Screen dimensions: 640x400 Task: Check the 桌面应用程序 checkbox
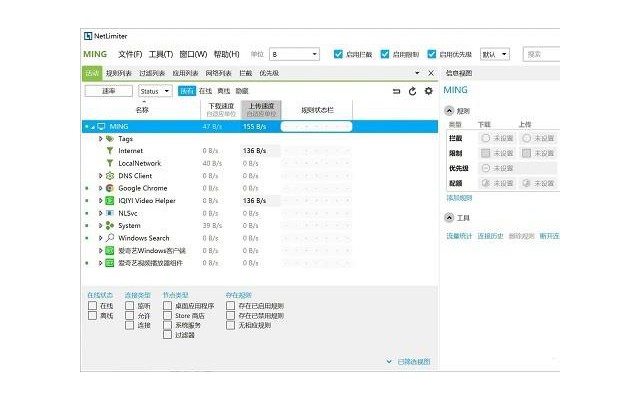pyautogui.click(x=167, y=305)
